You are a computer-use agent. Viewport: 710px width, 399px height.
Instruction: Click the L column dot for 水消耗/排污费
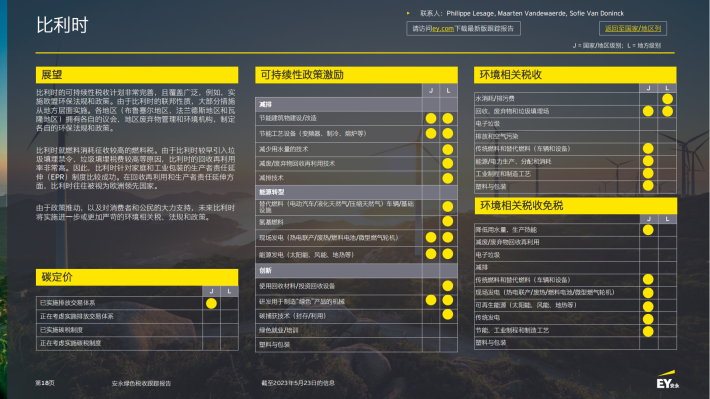[667, 99]
